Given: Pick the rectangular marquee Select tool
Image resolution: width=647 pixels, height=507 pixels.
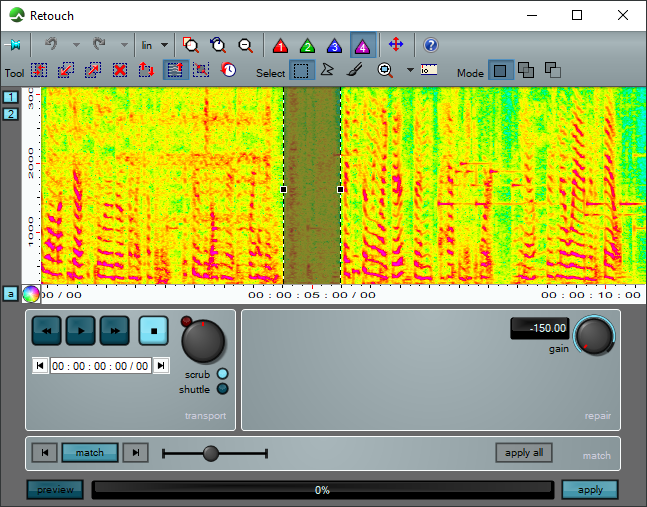Looking at the screenshot, I should [302, 70].
